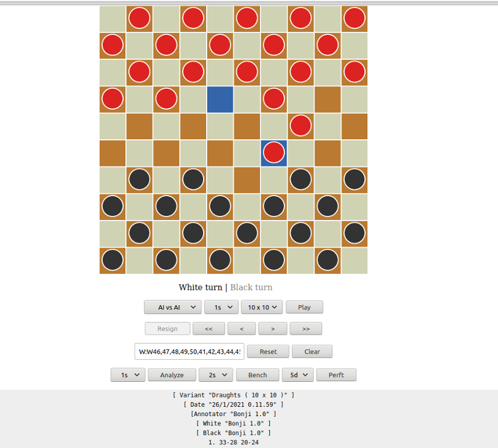
Task: Open the 5d Perft depth dropdown
Action: (297, 374)
